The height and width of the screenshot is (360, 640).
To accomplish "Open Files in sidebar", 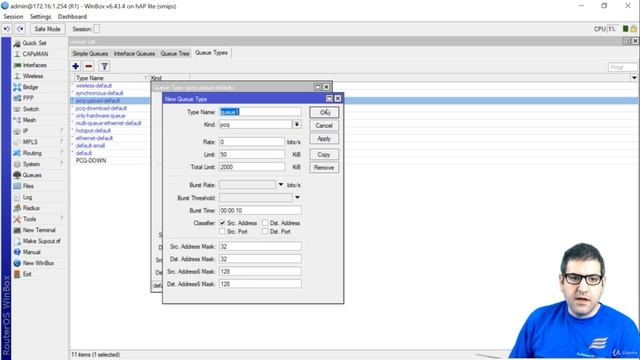I will 28,186.
